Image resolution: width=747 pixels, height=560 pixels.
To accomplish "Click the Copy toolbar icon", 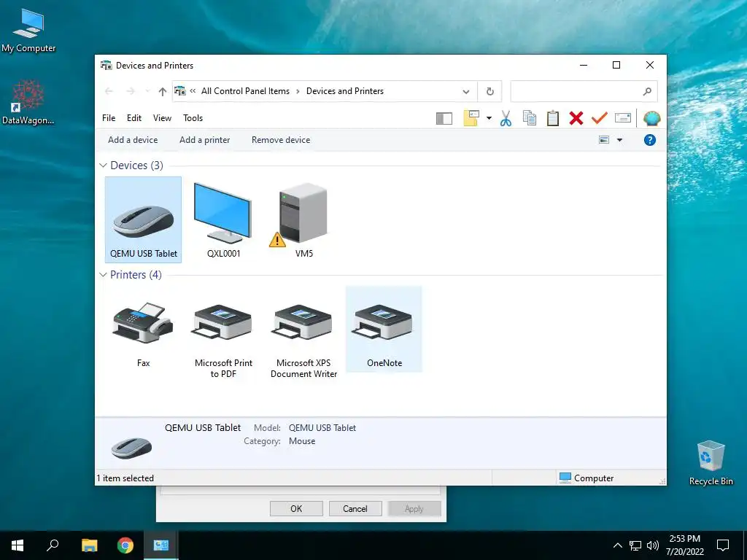I will (x=530, y=118).
